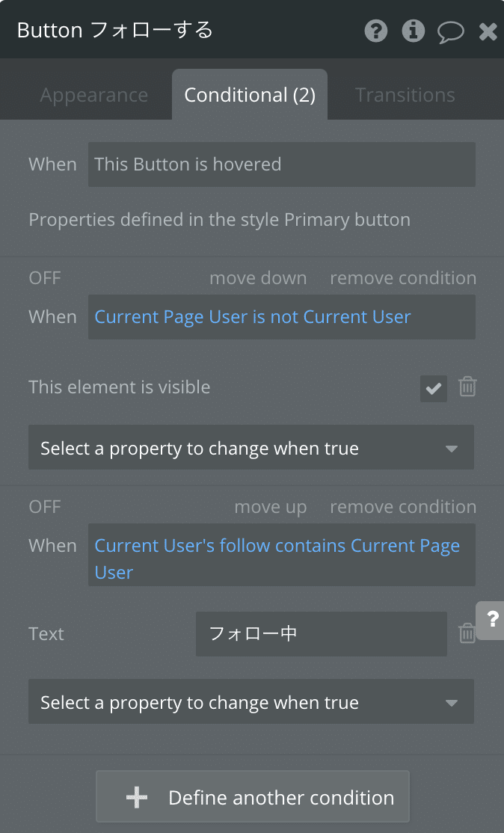Toggle the 'This element is visible' checkbox
The image size is (504, 833).
coord(434,388)
